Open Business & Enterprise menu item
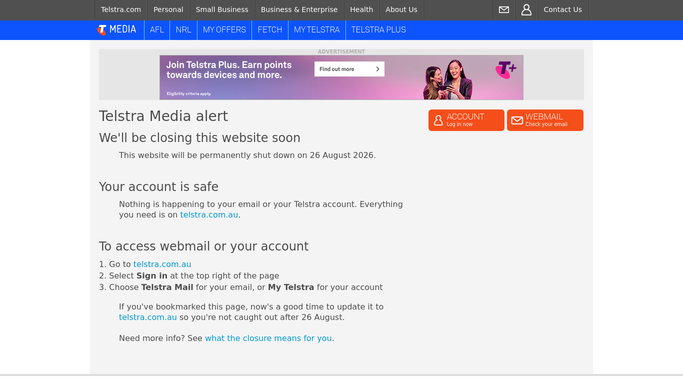This screenshot has height=384, width=683. pyautogui.click(x=299, y=10)
